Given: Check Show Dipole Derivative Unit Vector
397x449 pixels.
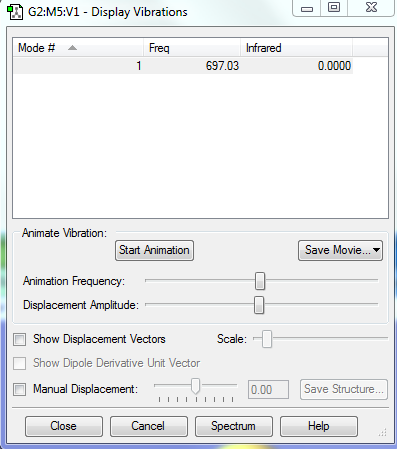Looking at the screenshot, I should pyautogui.click(x=19, y=363).
